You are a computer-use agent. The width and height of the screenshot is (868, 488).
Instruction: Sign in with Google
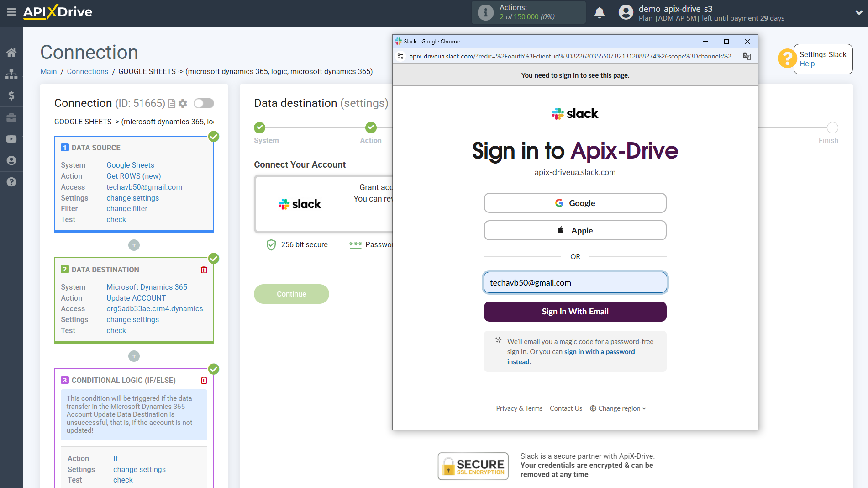coord(575,203)
